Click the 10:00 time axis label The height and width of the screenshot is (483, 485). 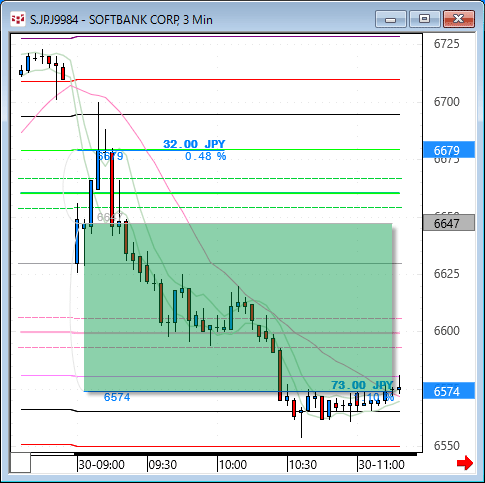pos(233,464)
